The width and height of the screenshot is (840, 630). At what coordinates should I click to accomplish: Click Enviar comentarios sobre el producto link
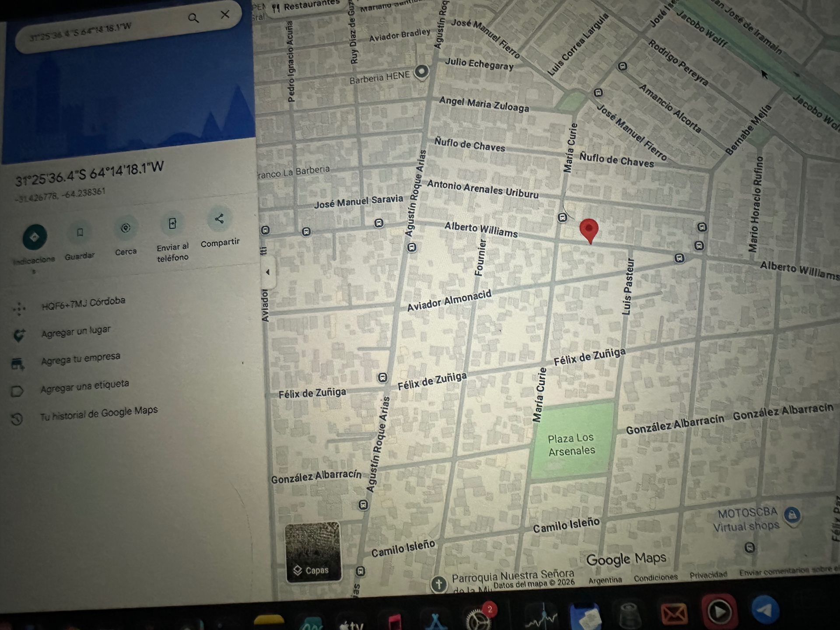[x=789, y=570]
